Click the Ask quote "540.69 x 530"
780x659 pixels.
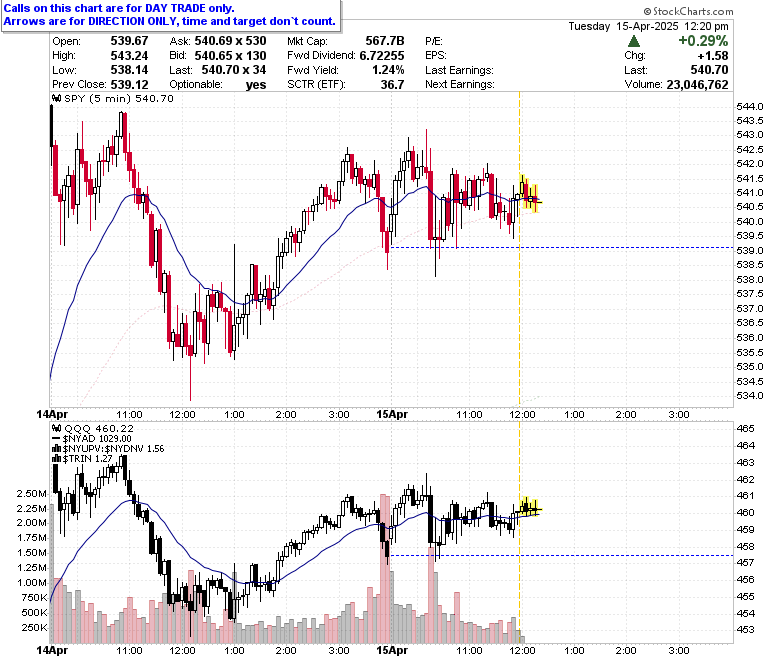(230, 41)
